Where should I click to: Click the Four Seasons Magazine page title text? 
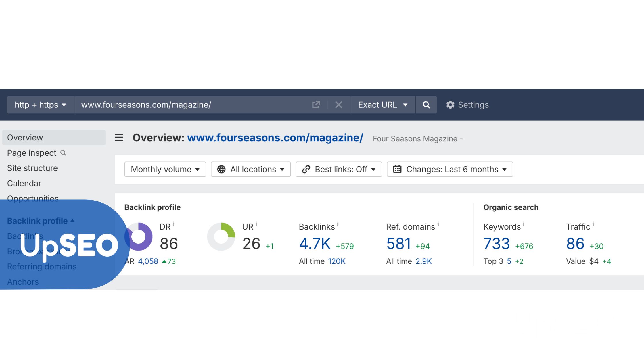(x=417, y=139)
